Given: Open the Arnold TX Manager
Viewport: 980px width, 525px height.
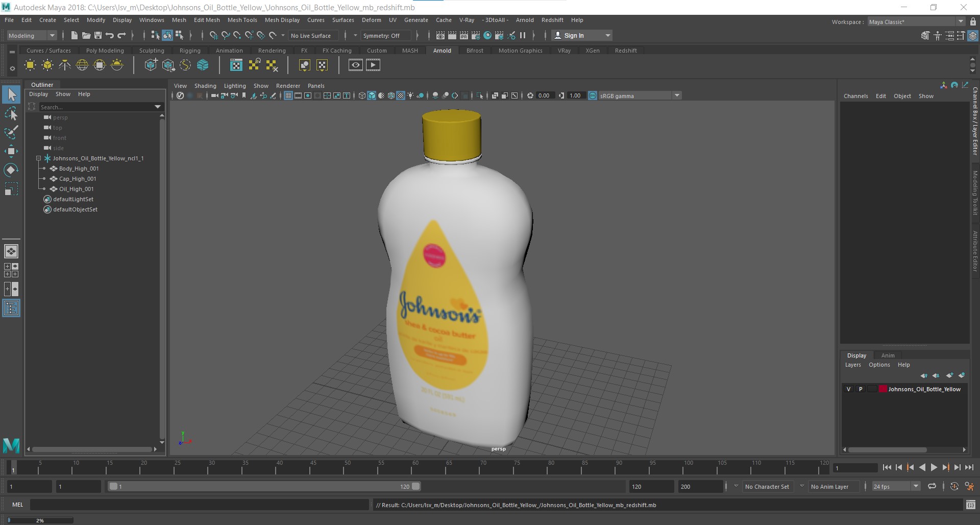Looking at the screenshot, I should click(x=236, y=65).
